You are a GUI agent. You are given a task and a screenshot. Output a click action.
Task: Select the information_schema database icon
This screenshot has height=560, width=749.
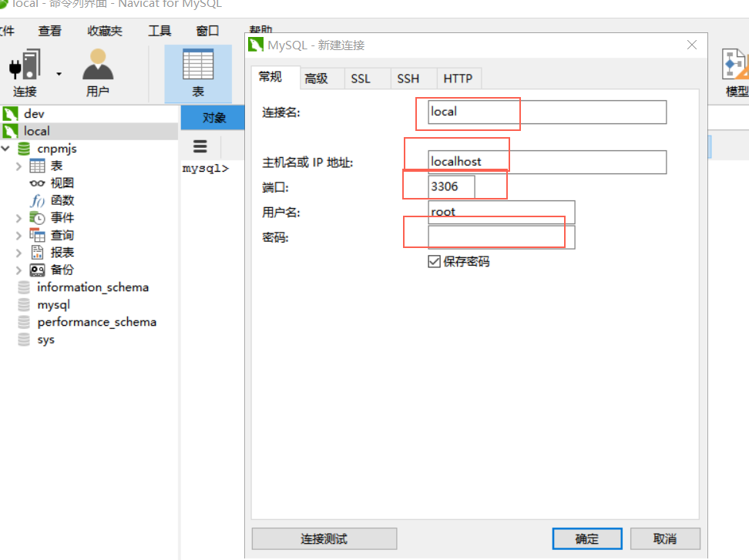point(24,287)
